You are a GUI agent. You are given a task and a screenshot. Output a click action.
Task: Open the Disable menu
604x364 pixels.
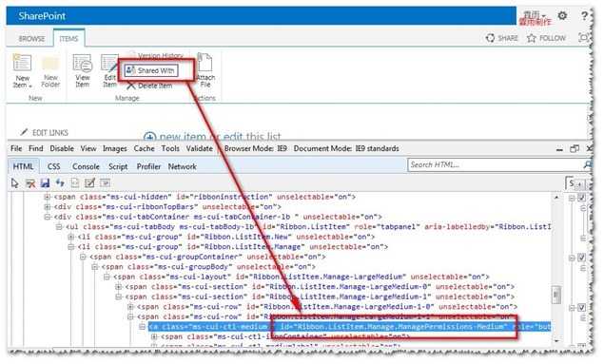62,148
